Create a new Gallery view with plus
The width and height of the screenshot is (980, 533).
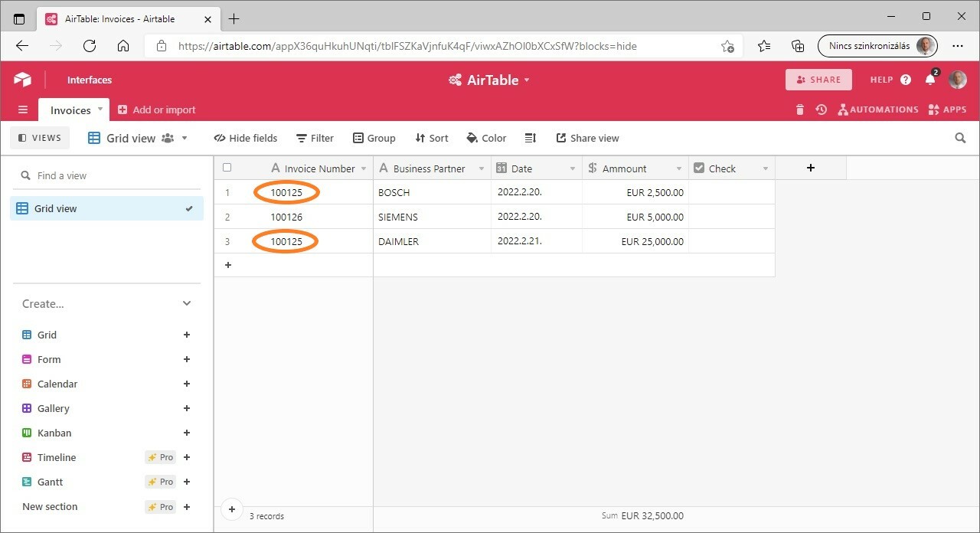(x=187, y=408)
